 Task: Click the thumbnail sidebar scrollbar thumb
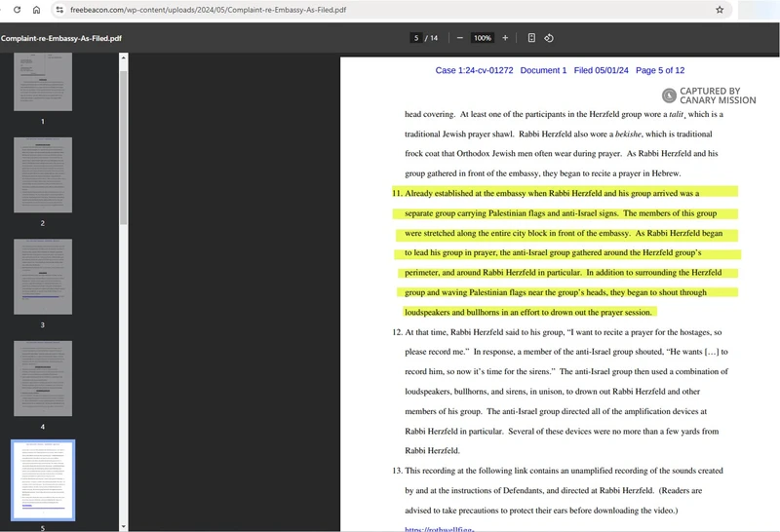coord(124,147)
